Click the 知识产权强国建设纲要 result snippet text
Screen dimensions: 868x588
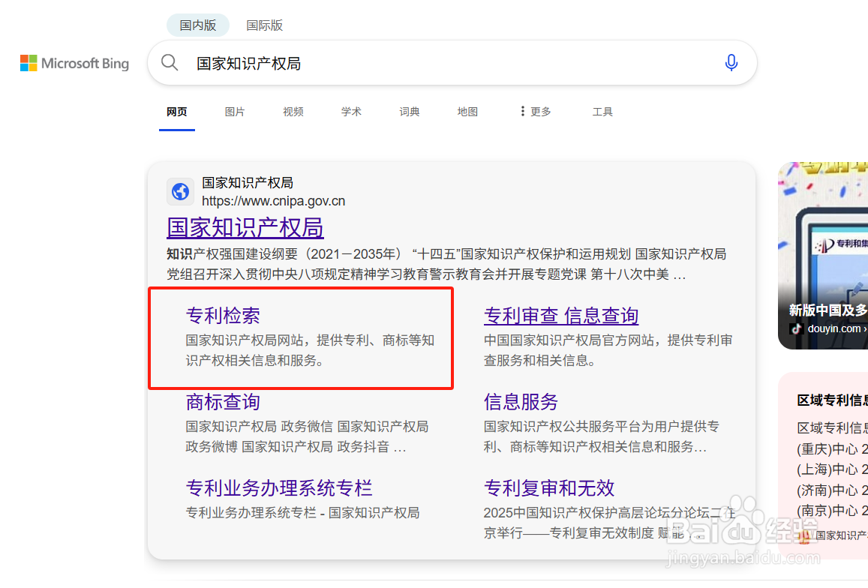tap(446, 264)
